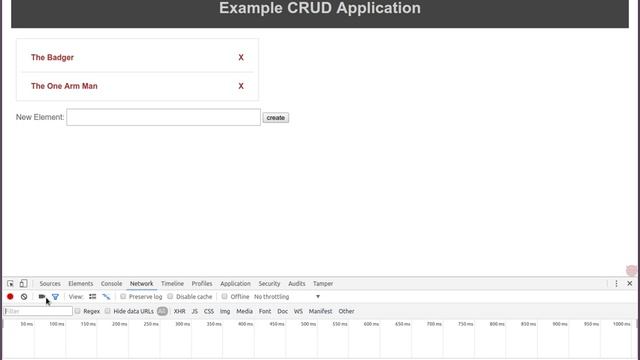Toggle the device toolbar icon
The image size is (640, 360).
point(23,283)
